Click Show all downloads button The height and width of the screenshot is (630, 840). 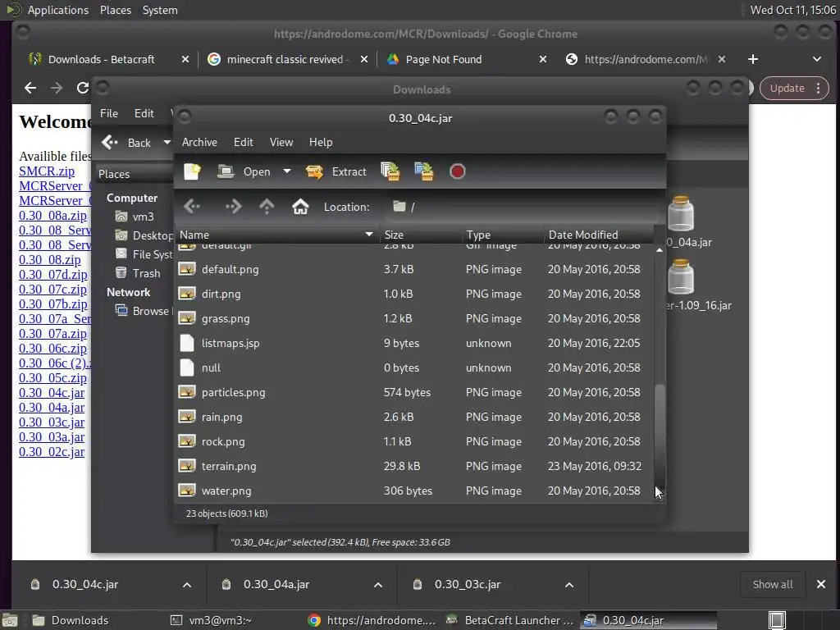[x=773, y=584]
